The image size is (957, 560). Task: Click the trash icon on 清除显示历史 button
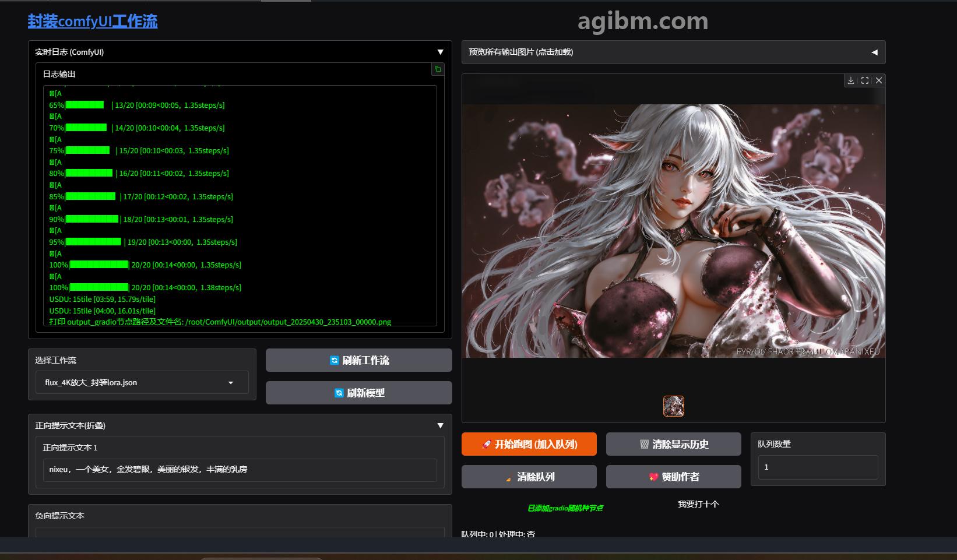click(x=644, y=445)
